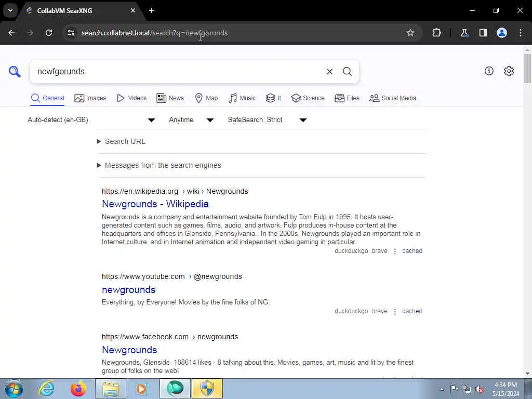Open a new browser tab
Viewport: 532px width, 399px height.
pos(152,10)
